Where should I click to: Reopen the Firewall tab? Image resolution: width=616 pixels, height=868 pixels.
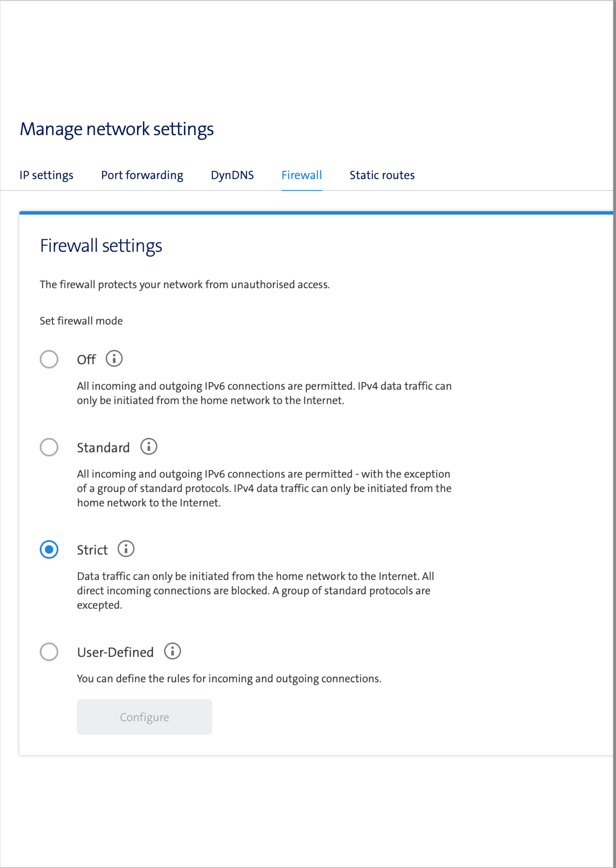302,175
